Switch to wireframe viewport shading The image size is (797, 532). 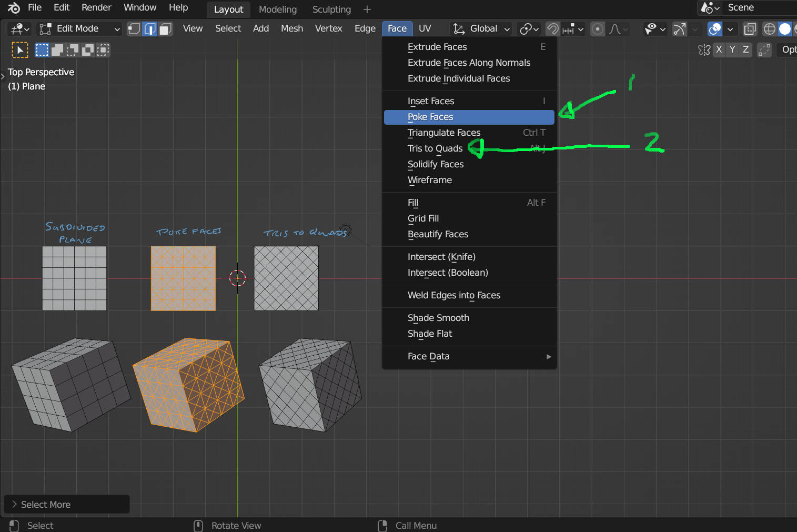point(769,28)
